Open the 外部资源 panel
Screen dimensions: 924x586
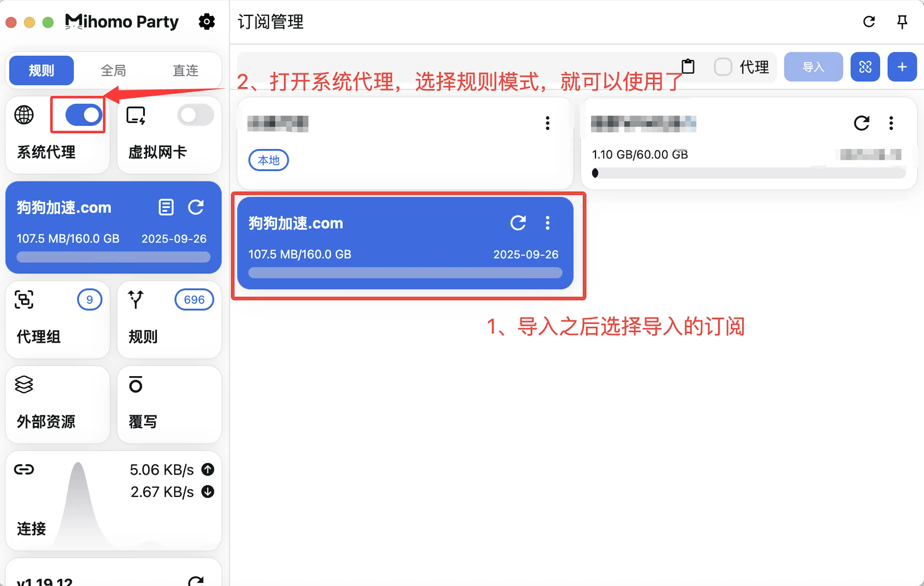(57, 405)
